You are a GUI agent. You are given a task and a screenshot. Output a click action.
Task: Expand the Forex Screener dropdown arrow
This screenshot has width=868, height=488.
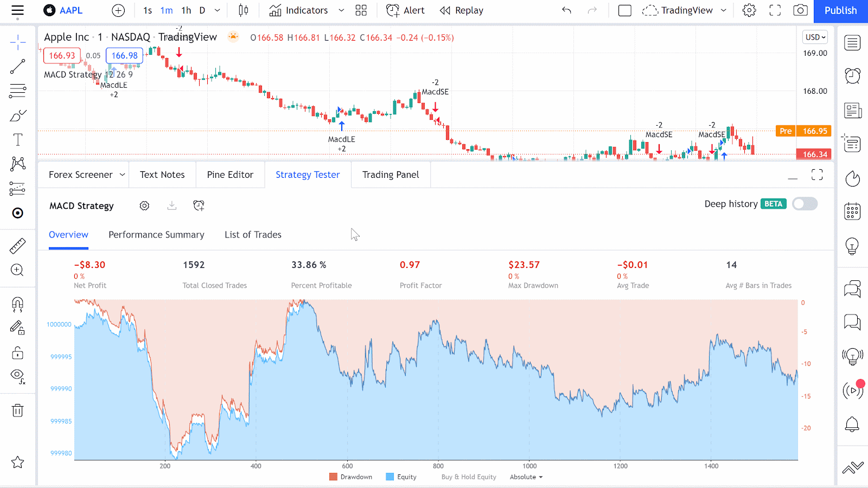click(122, 175)
